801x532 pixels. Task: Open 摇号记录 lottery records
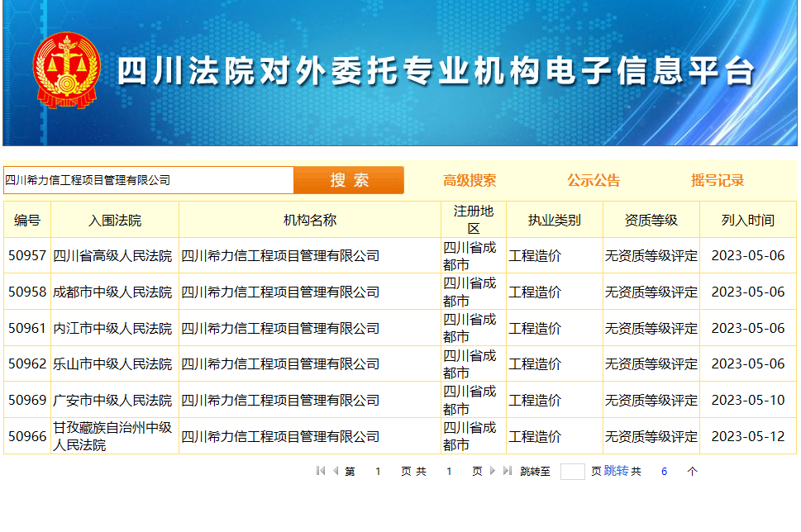(x=718, y=180)
